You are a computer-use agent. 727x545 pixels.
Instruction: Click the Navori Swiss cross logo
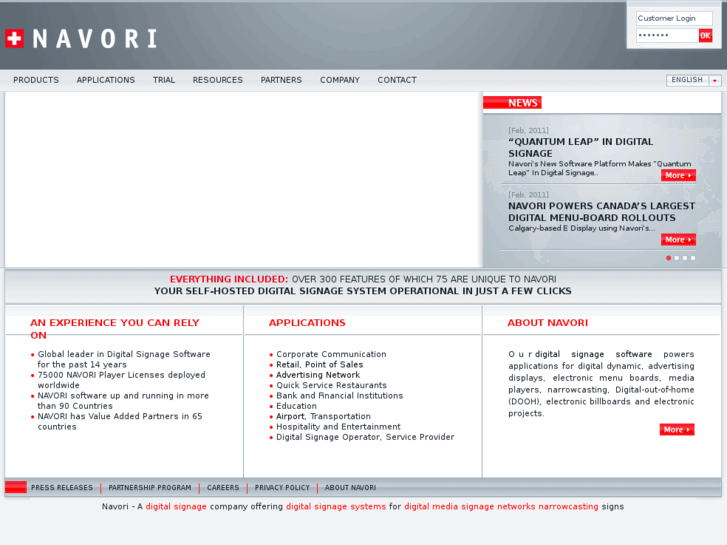[x=14, y=38]
